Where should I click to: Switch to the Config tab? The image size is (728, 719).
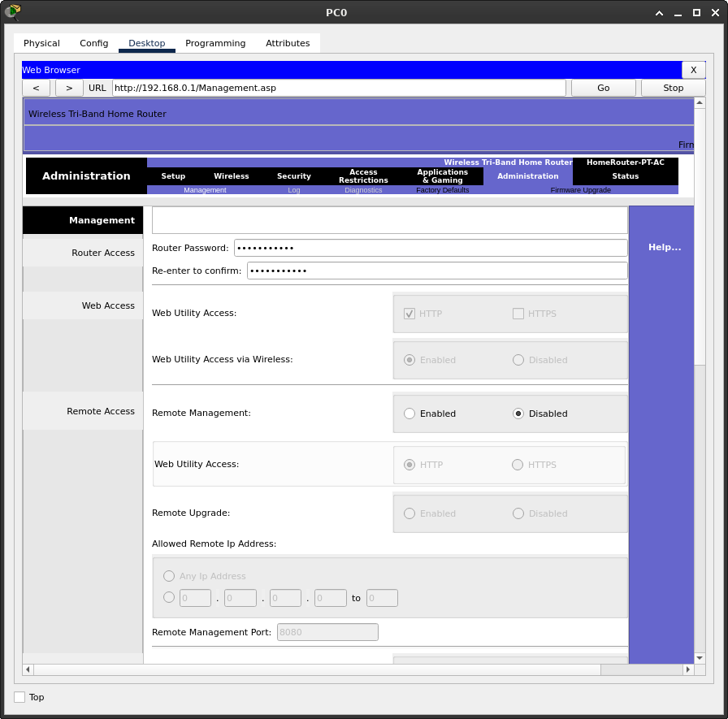point(93,43)
